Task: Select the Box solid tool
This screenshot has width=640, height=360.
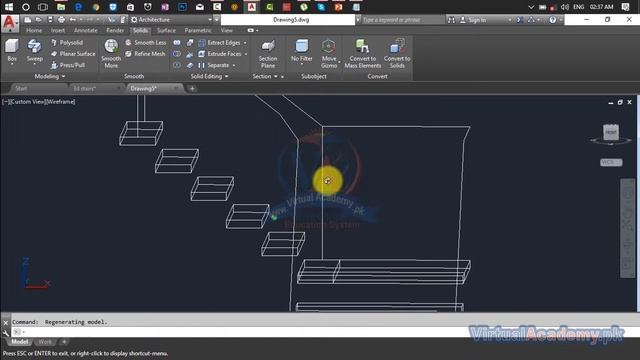Action: [12, 51]
